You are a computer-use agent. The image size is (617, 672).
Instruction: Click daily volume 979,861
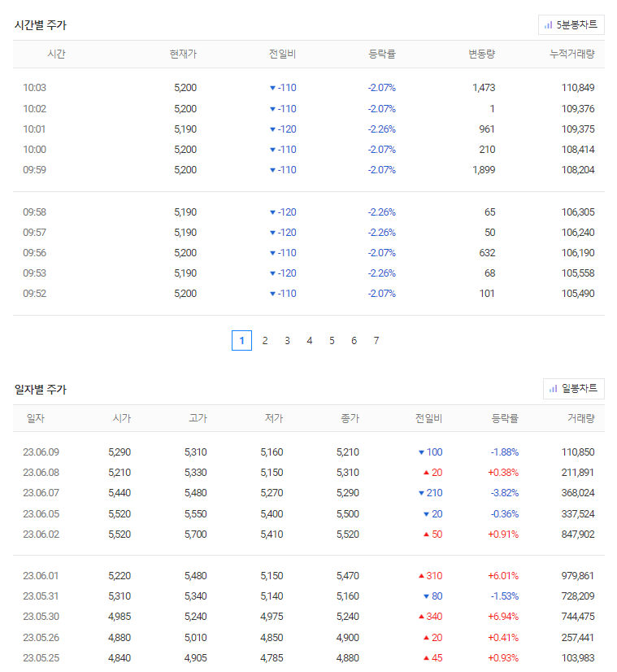(x=578, y=575)
